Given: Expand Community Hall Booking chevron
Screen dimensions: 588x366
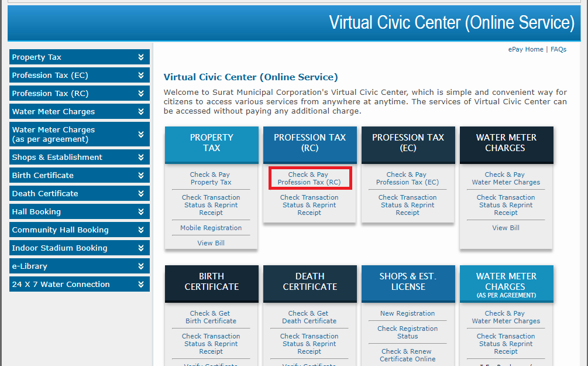Looking at the screenshot, I should 141,230.
